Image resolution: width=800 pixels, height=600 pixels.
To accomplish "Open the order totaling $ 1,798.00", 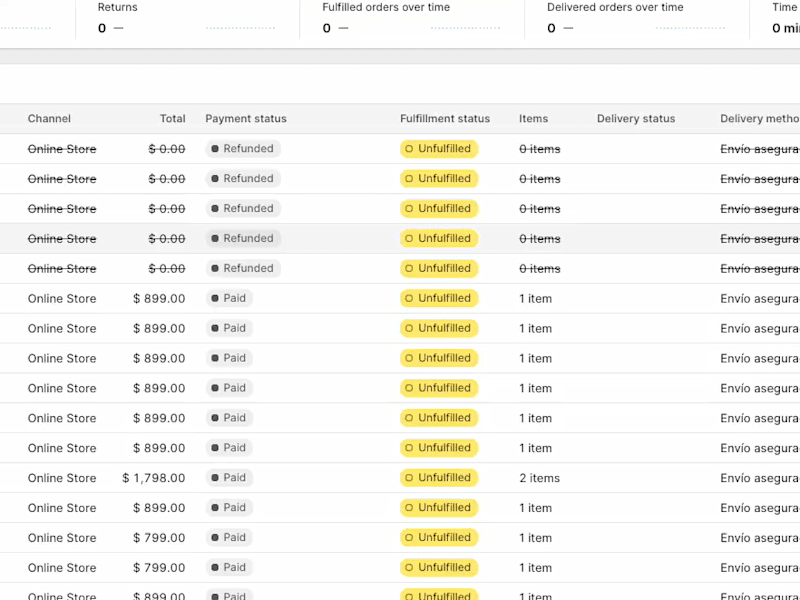I will click(400, 478).
